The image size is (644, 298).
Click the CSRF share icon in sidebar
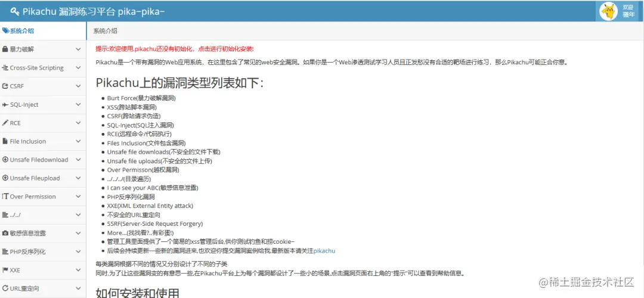(x=5, y=86)
